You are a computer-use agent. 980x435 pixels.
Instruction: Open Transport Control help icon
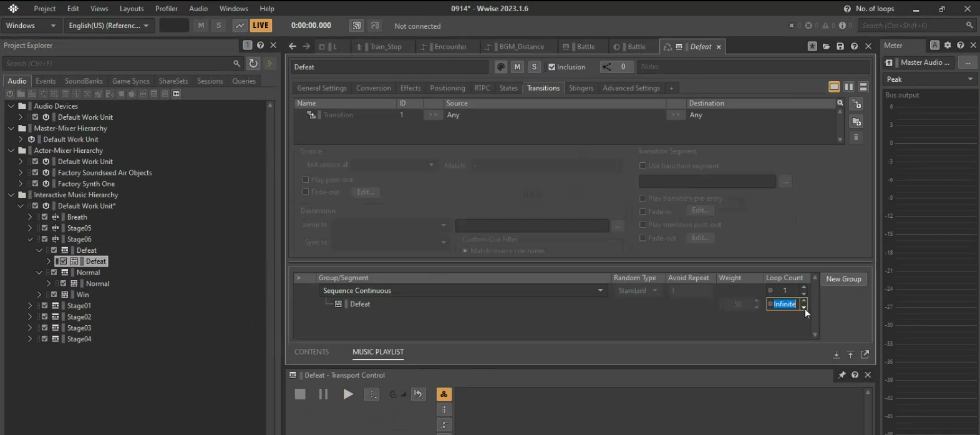click(x=855, y=375)
